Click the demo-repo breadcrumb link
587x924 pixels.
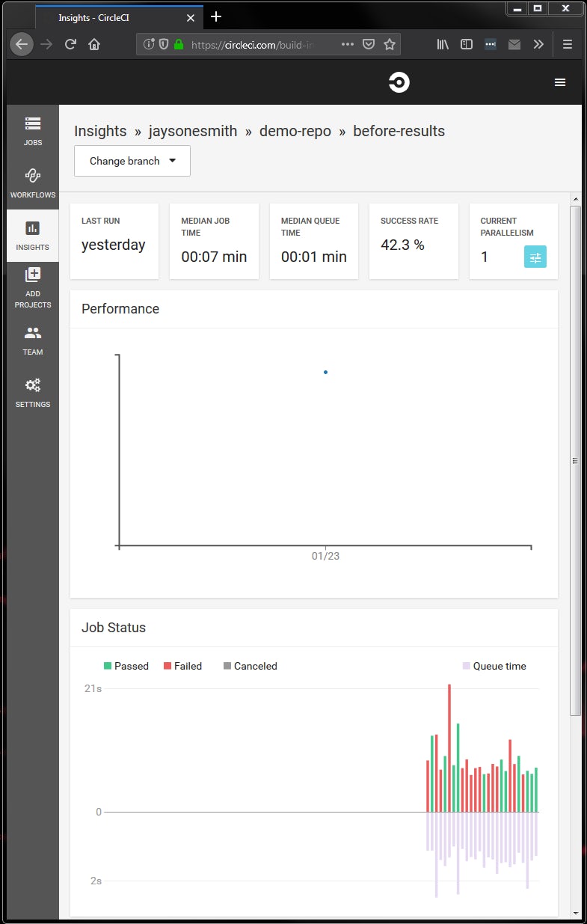click(295, 131)
